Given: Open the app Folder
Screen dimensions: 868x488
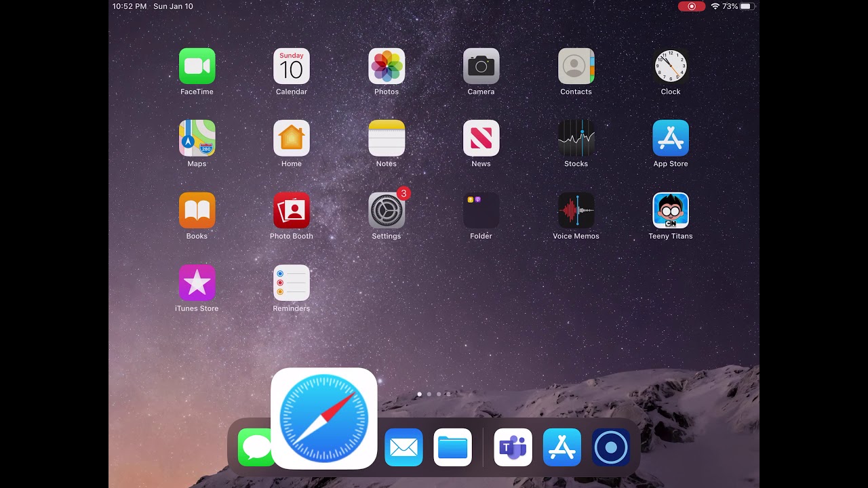Looking at the screenshot, I should coord(481,211).
